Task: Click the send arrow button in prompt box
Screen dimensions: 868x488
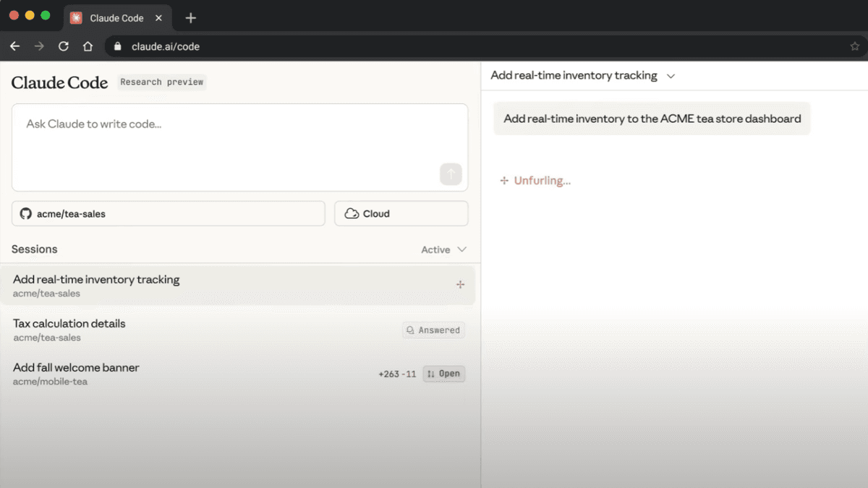Action: [x=451, y=174]
